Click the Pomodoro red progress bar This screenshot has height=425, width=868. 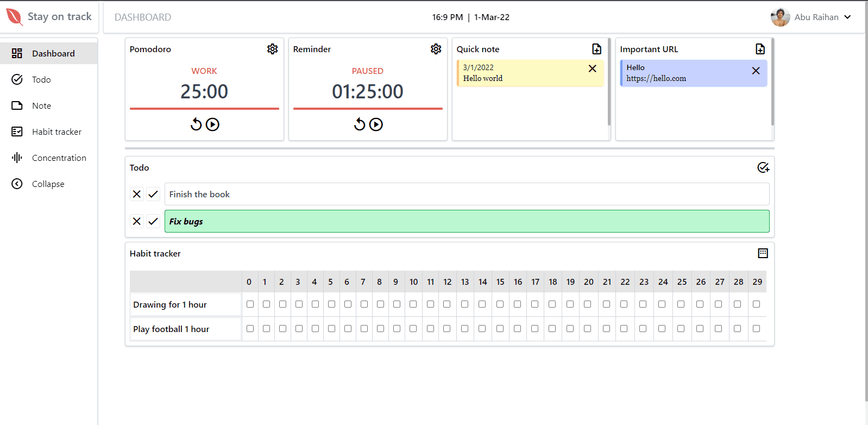pyautogui.click(x=204, y=109)
